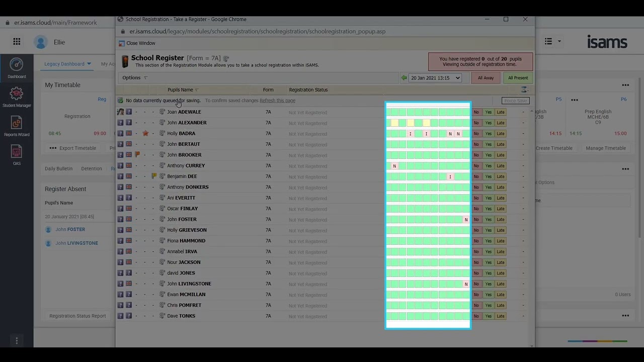The height and width of the screenshot is (362, 644).
Task: Mark Joan ADEWALE as Yes present
Action: click(488, 112)
